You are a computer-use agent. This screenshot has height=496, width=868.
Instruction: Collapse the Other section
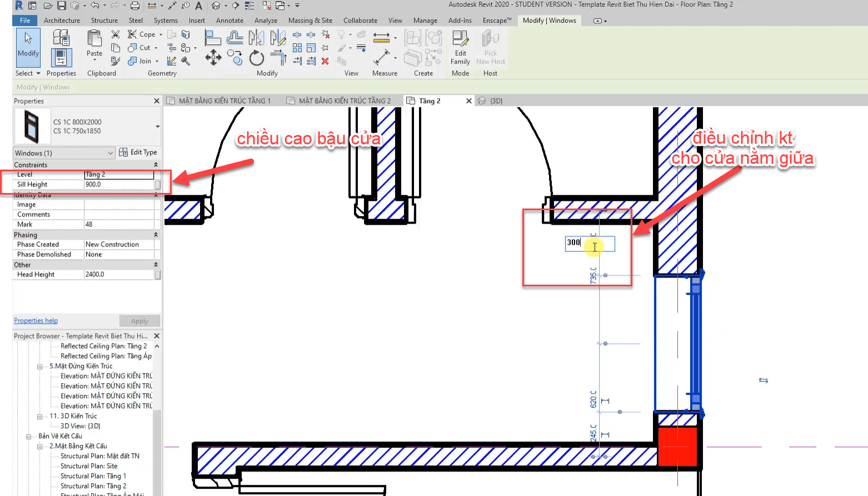pos(156,265)
